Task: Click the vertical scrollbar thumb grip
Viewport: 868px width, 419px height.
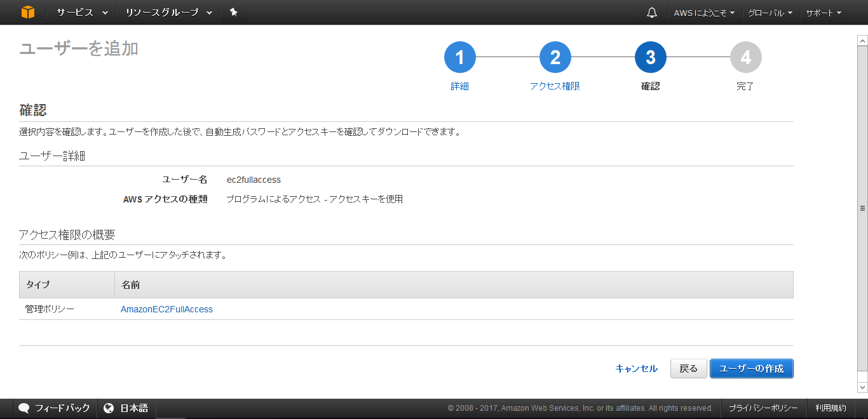Action: click(862, 208)
